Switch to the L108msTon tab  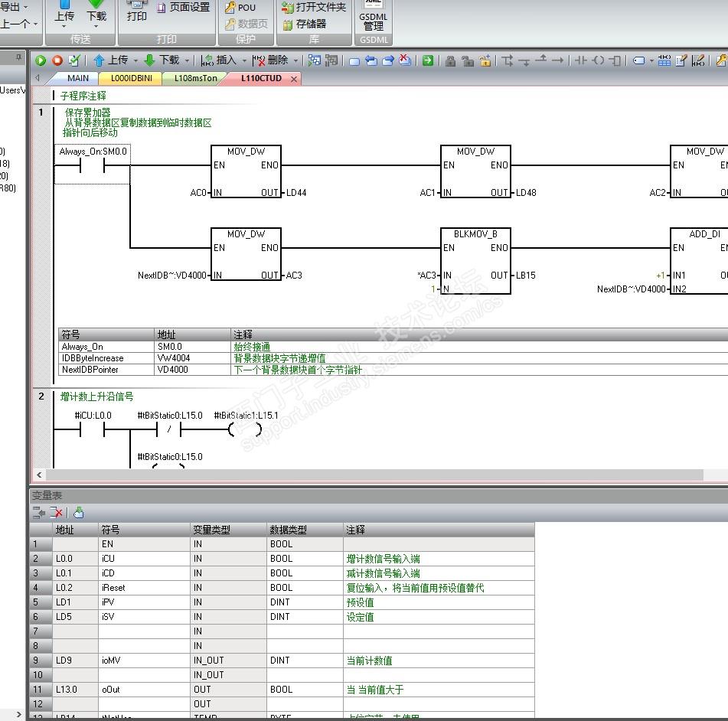tap(195, 78)
